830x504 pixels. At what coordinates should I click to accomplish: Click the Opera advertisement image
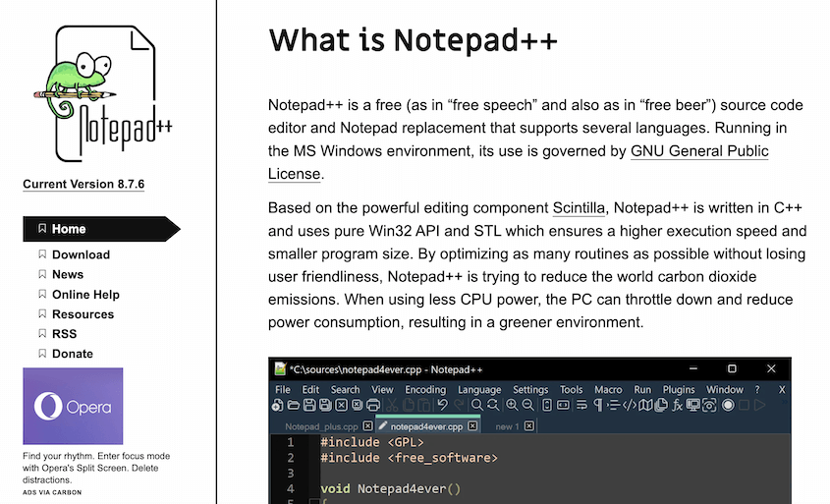tap(73, 406)
